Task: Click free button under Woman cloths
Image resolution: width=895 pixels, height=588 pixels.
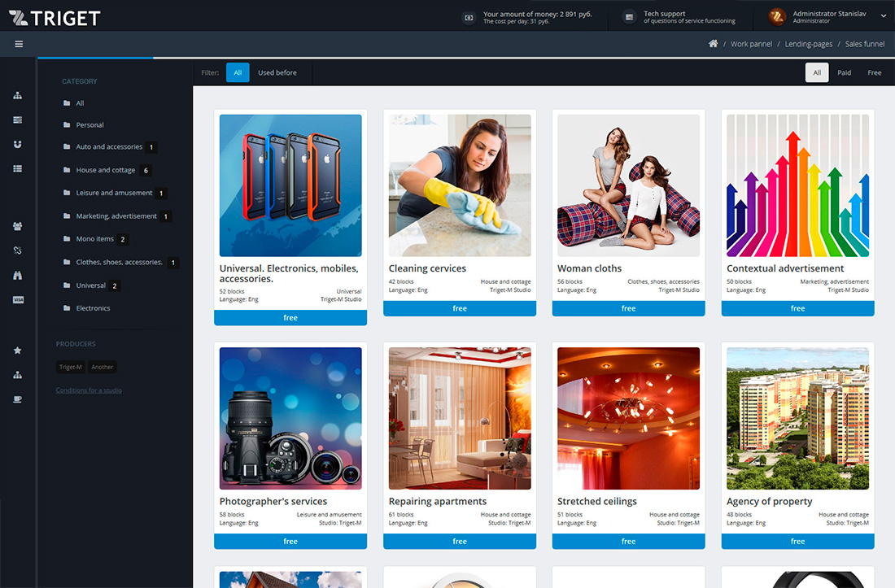Action: [628, 308]
